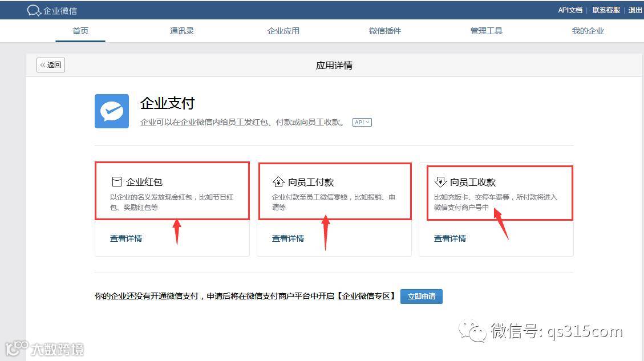
Task: Click the 企业微信 logo icon
Action: click(34, 10)
